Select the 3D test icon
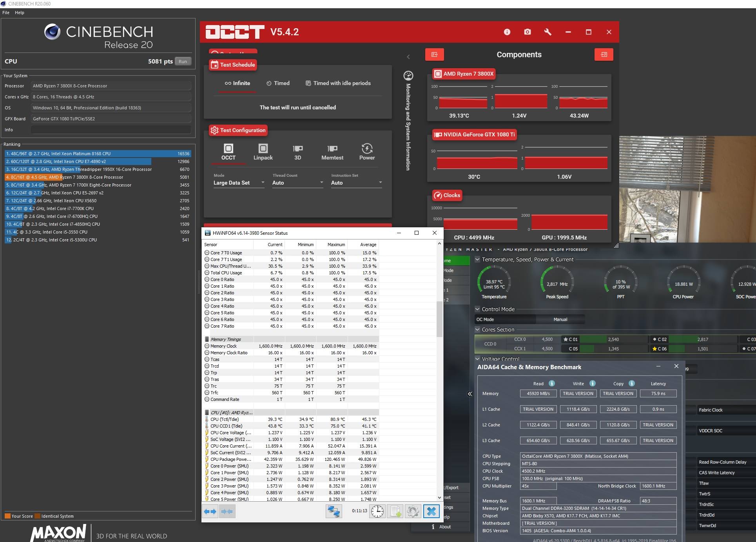 (297, 149)
